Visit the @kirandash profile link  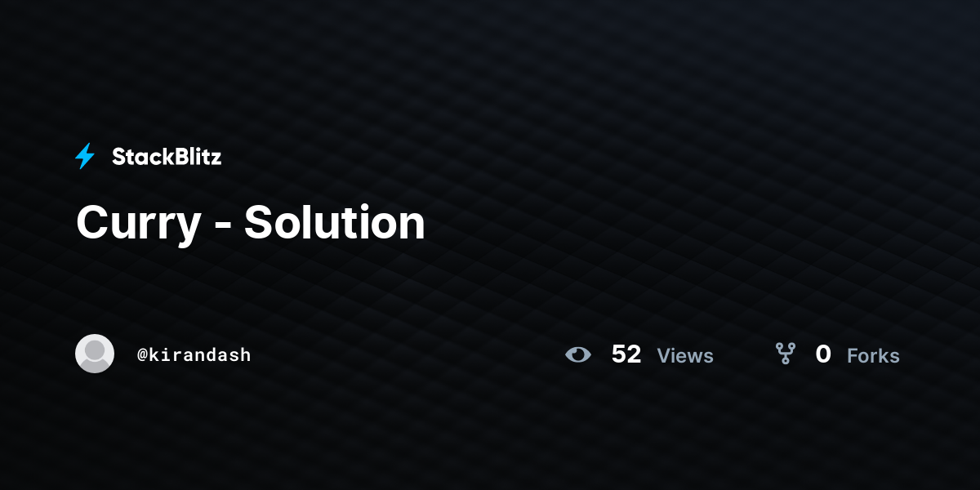[194, 354]
